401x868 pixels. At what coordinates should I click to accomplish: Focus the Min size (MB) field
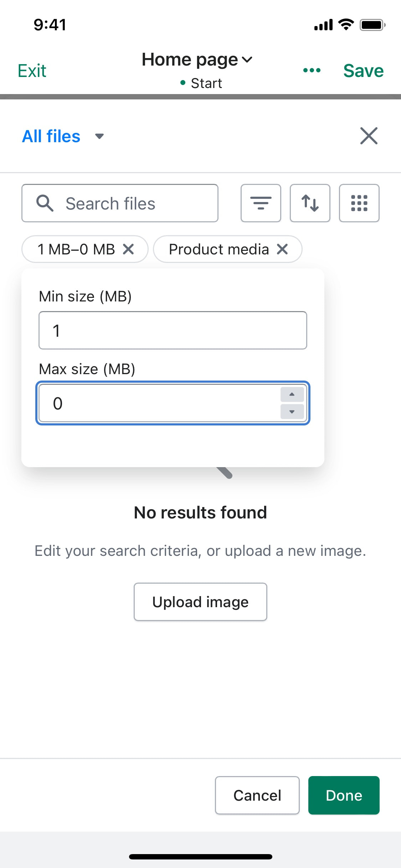tap(173, 330)
